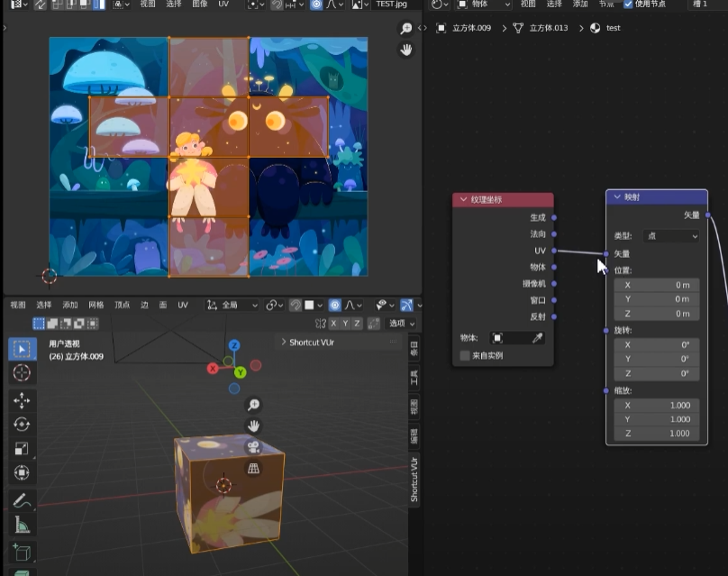This screenshot has width=728, height=576.
Task: Enable the 来自实例 checkbox
Action: (465, 356)
